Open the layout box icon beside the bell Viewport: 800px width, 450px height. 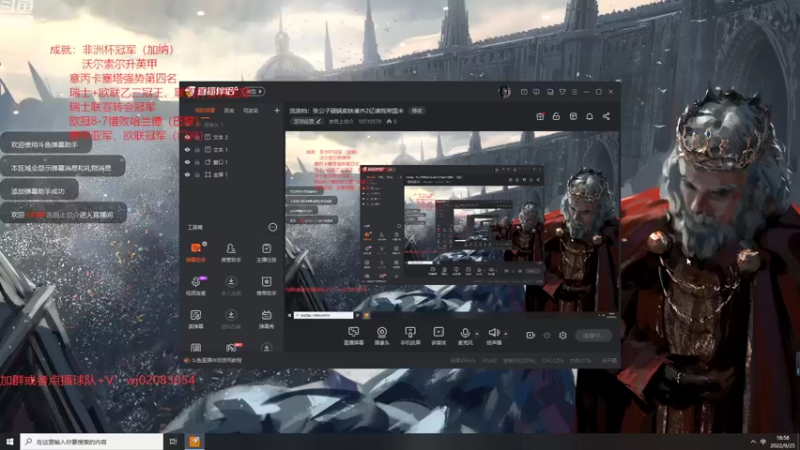click(573, 116)
